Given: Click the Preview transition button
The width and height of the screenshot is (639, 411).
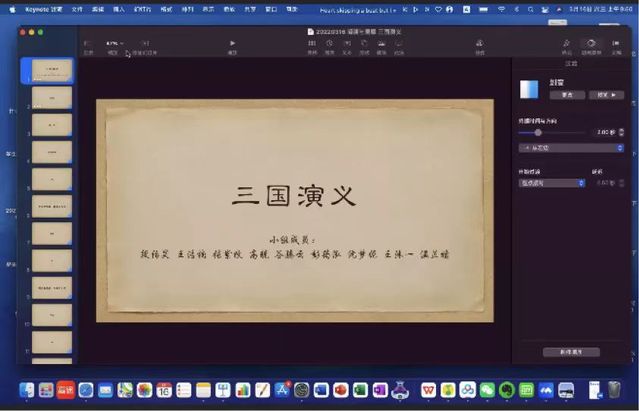Looking at the screenshot, I should tap(605, 95).
